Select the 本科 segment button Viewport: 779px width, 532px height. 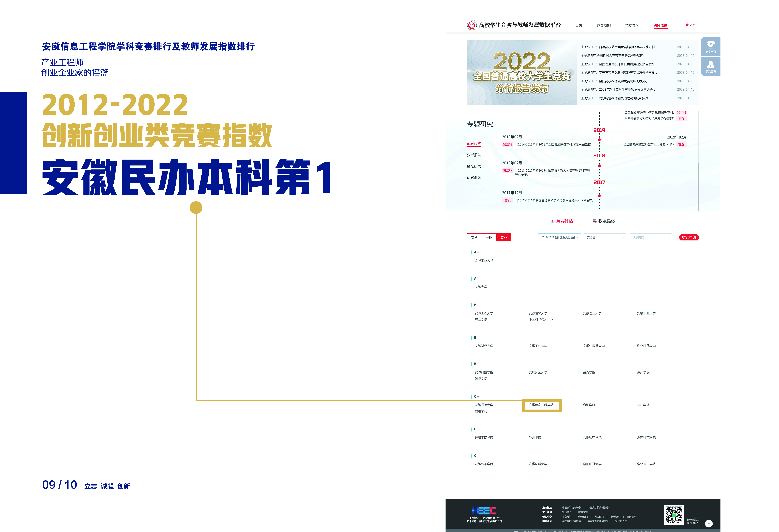point(474,238)
